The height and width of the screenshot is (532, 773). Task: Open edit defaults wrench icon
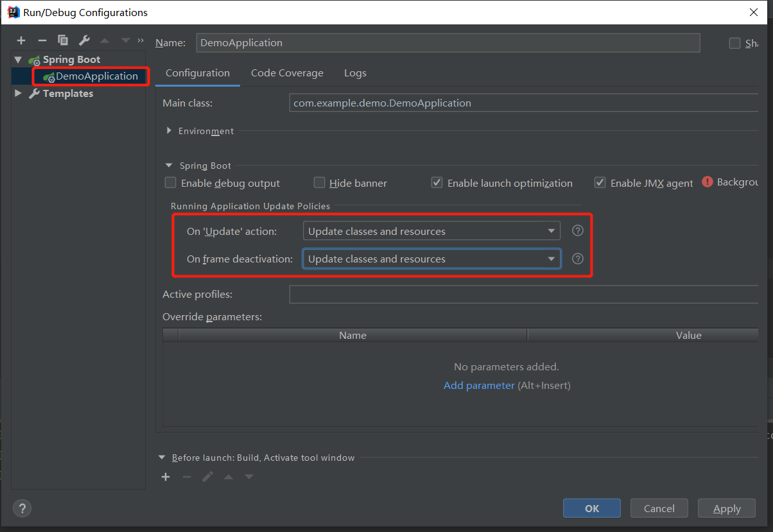pyautogui.click(x=84, y=40)
